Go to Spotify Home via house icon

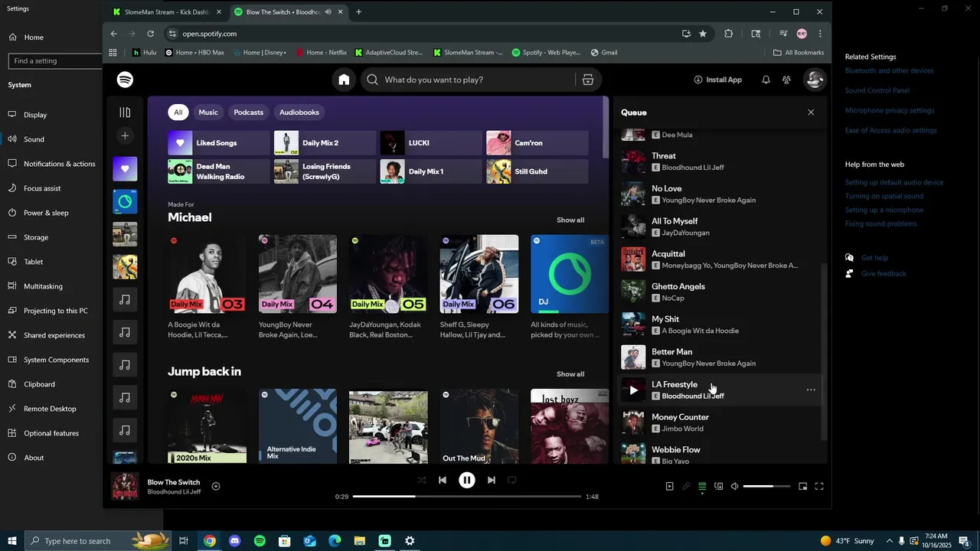click(x=344, y=80)
